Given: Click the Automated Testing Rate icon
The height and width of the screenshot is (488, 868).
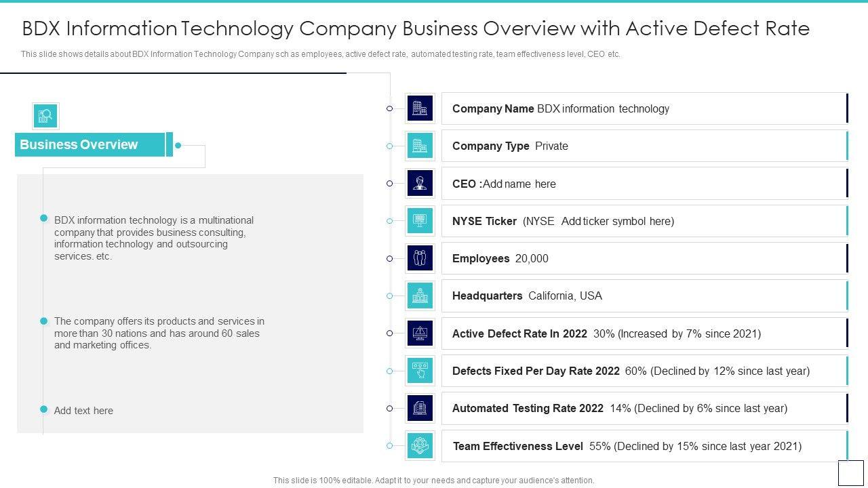Looking at the screenshot, I should click(x=420, y=408).
